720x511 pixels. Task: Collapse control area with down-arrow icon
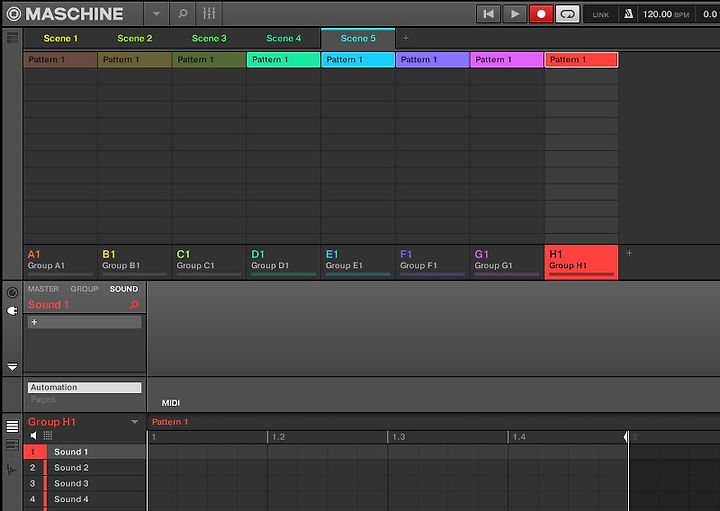[x=12, y=366]
